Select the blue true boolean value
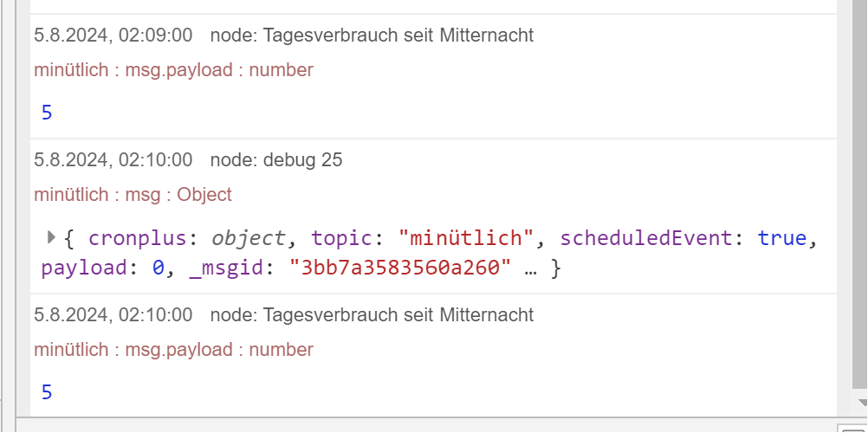The height and width of the screenshot is (433, 868). coord(782,238)
